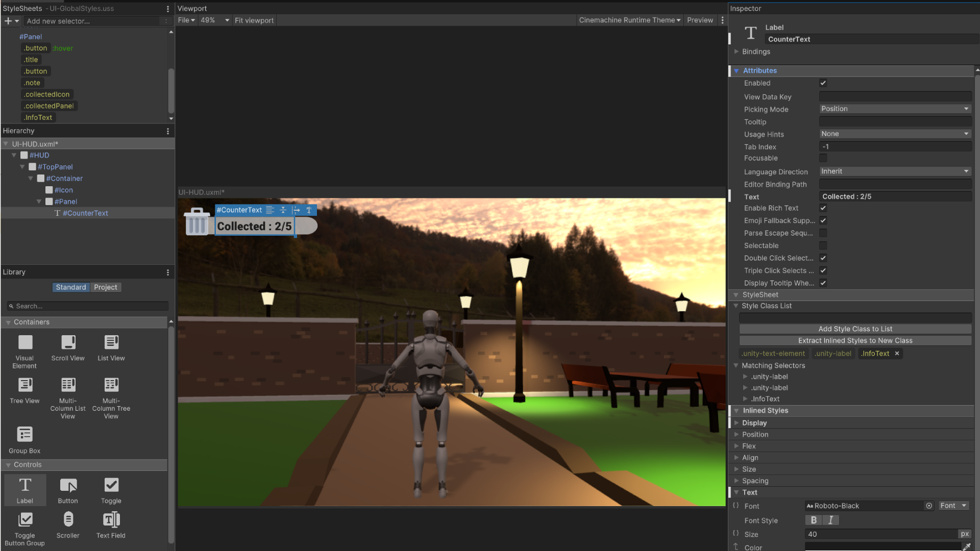The width and height of the screenshot is (980, 551).
Task: Uncheck the Enabled attribute checkbox
Action: 823,83
